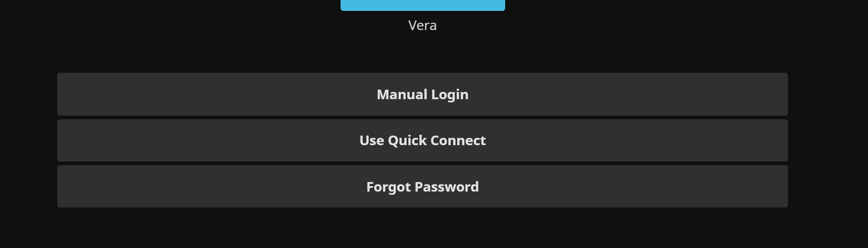Click the blue user card above Vera
This screenshot has width=868, height=248.
pyautogui.click(x=422, y=5)
